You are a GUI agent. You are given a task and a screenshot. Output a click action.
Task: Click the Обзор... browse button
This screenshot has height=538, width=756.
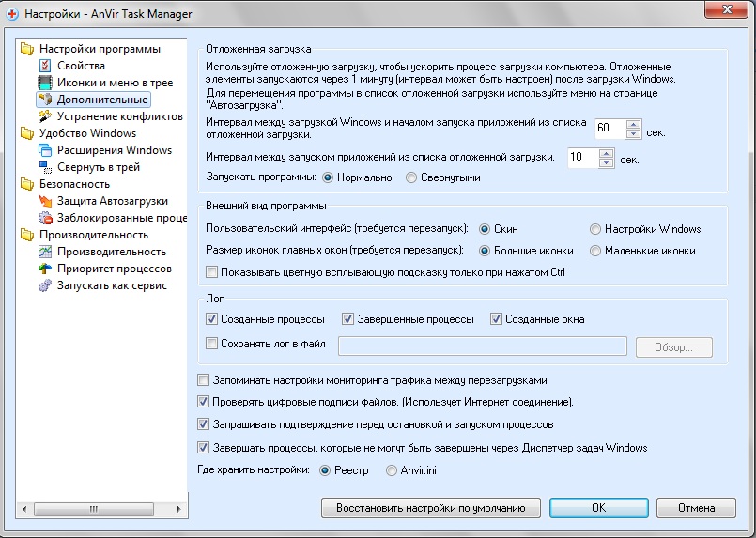coord(674,347)
